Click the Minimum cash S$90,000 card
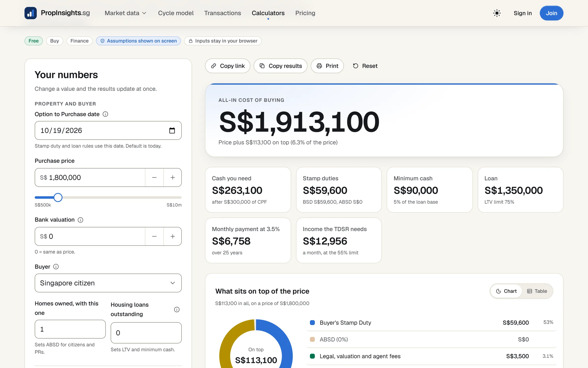 (430, 190)
